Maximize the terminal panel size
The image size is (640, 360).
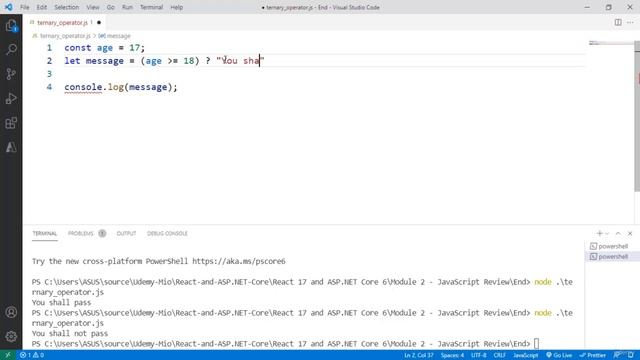point(618,233)
